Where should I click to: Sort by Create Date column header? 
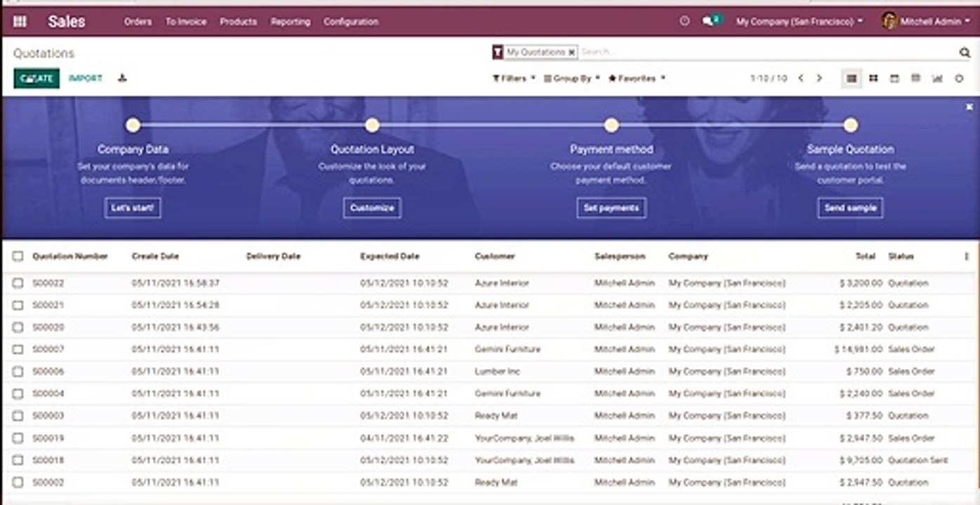pos(155,257)
